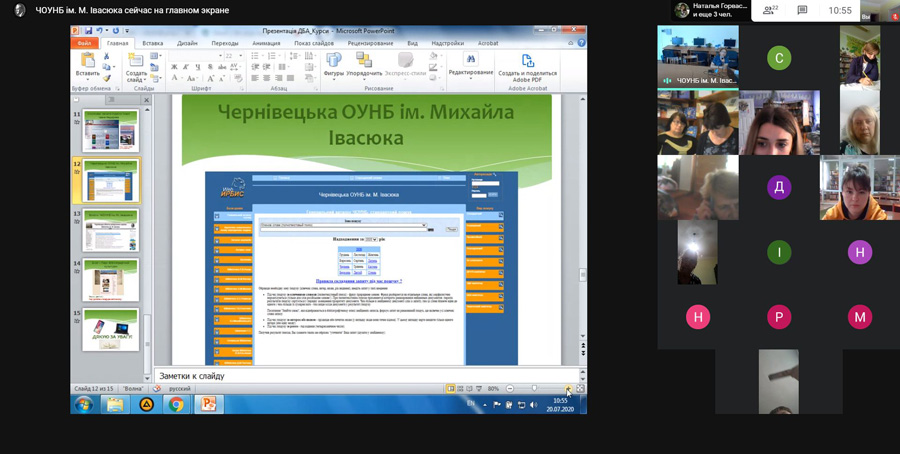This screenshot has width=900, height=454.
Task: Apply bold (Ж) formatting
Action: point(174,67)
